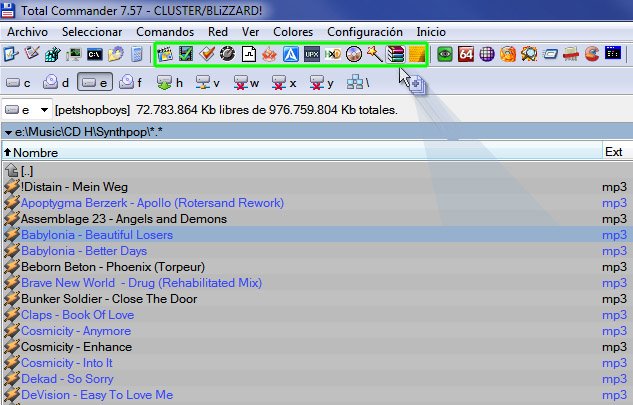Screen dimensions: 633x405
Task: Switch to disconnected network drive y
Action: click(322, 83)
